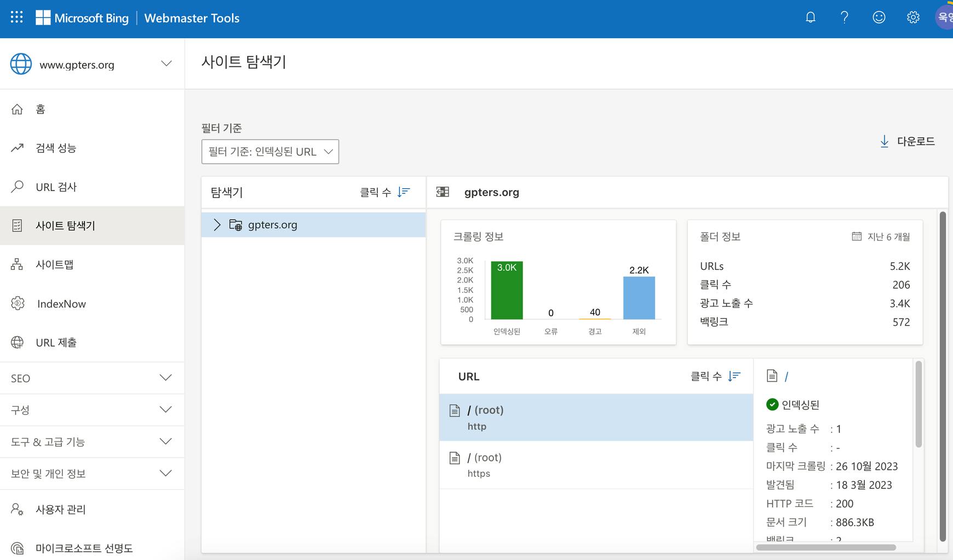Screen dimensions: 953x560
Task: Click the blue 제외 2.2K bar
Action: 639,298
